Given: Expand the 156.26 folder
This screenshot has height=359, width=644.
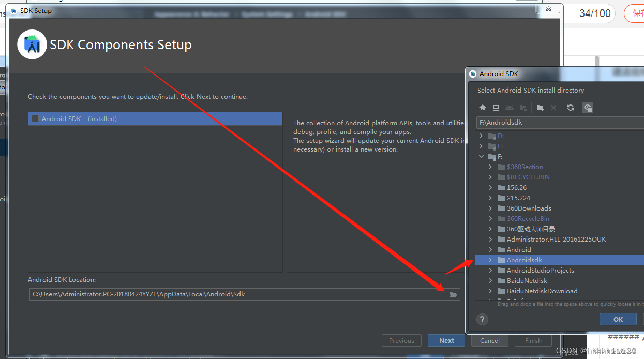Looking at the screenshot, I should tap(490, 188).
